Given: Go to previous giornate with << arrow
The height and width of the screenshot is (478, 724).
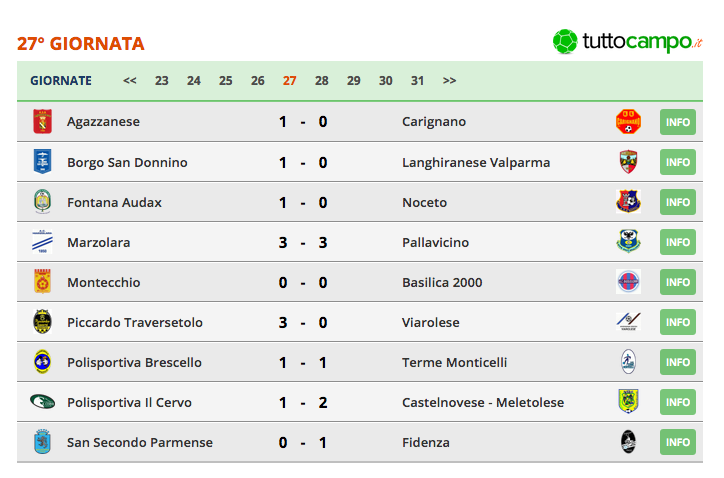Looking at the screenshot, I should pos(130,81).
